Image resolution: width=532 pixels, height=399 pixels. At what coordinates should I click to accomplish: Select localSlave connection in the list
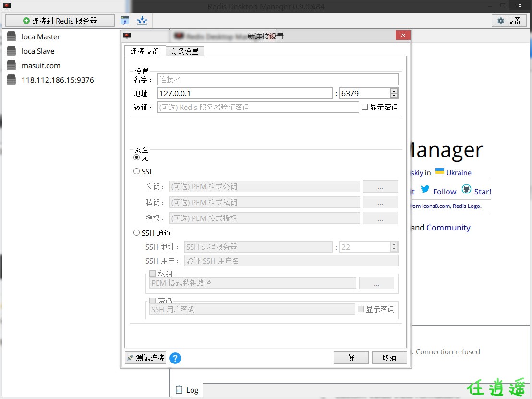click(38, 51)
